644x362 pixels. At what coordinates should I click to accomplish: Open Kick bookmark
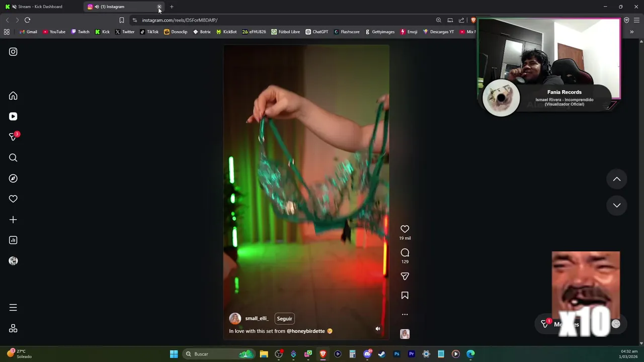(102, 32)
